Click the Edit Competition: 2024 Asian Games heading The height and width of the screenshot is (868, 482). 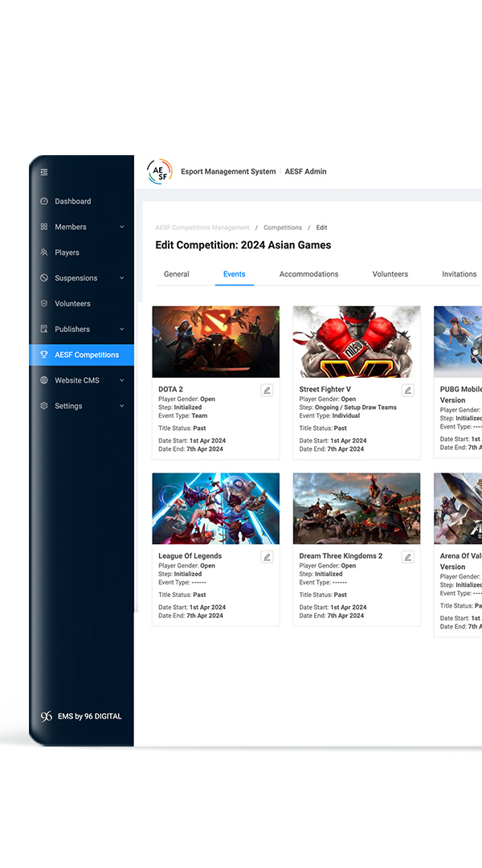243,245
